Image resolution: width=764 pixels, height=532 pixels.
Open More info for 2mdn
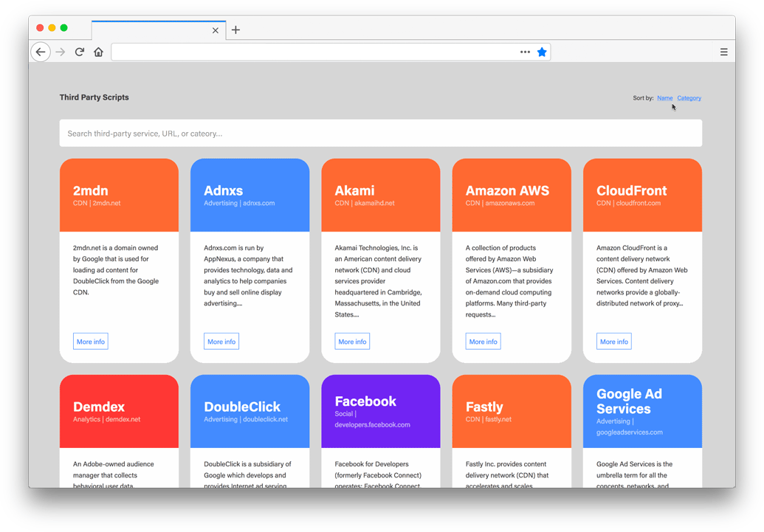pos(91,342)
